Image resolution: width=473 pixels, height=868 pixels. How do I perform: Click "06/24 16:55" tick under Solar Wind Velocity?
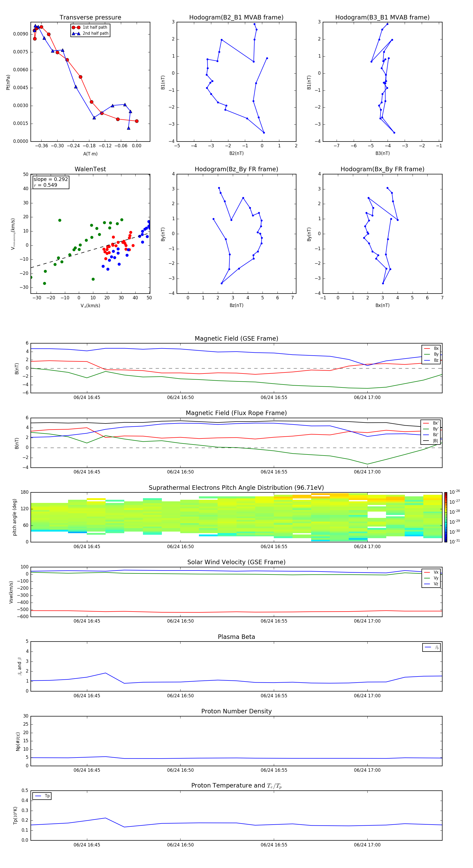pyautogui.click(x=274, y=621)
